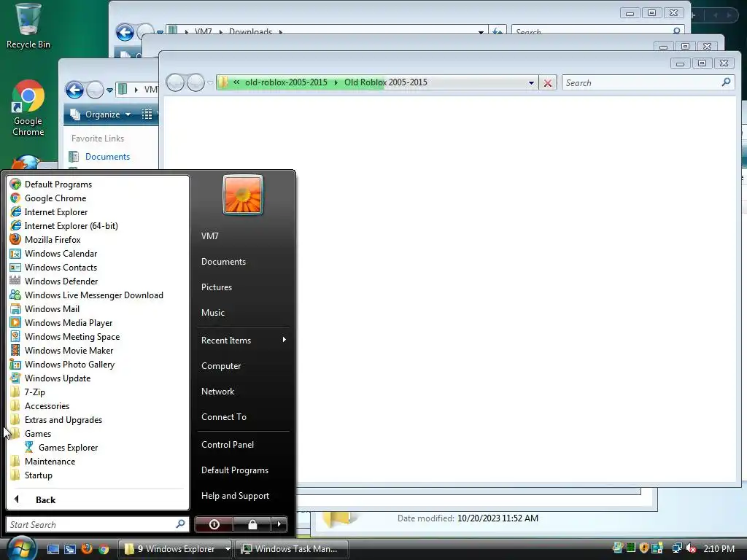747x560 pixels.
Task: Open Music from the Start menu
Action: [x=212, y=312]
